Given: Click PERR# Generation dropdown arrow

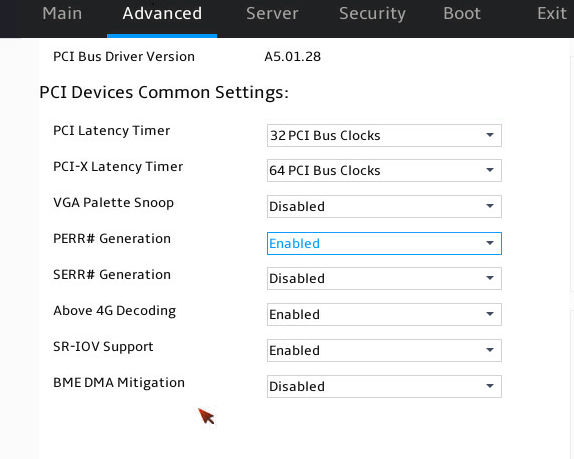Looking at the screenshot, I should click(x=490, y=243).
